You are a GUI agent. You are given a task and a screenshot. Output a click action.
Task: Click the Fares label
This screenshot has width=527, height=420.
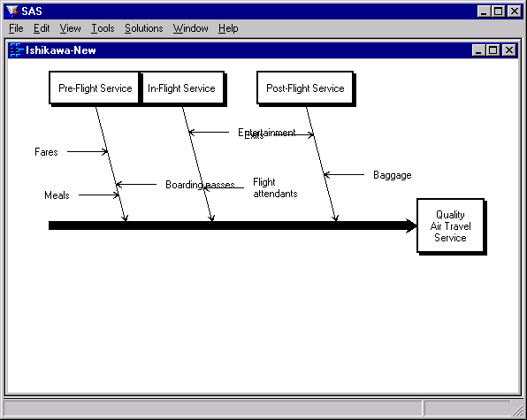coord(46,152)
